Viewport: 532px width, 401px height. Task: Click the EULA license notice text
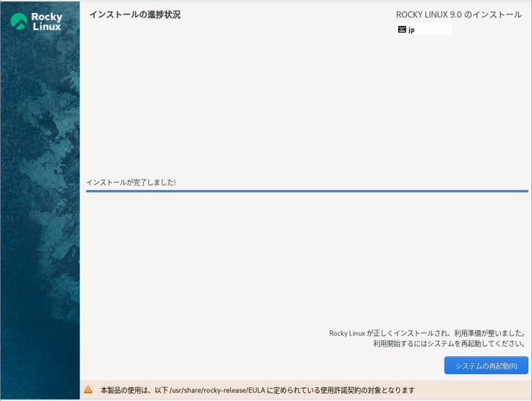coord(257,390)
